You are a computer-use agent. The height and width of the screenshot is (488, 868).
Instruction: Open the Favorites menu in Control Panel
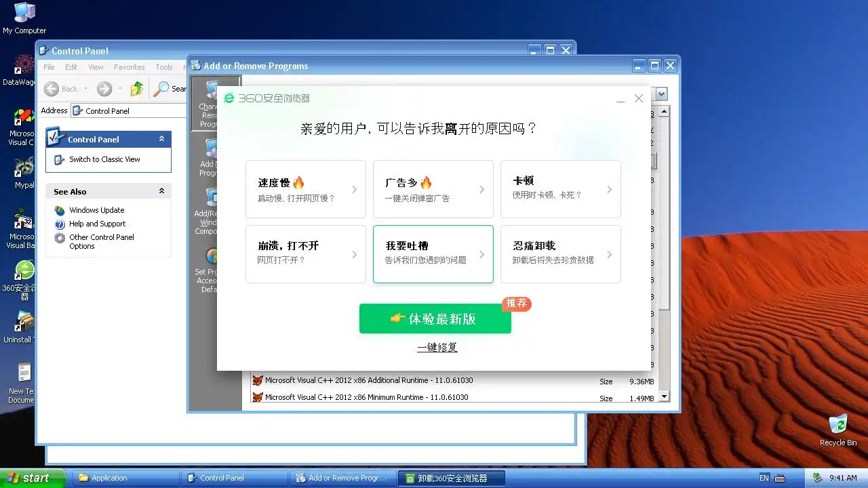[x=129, y=67]
